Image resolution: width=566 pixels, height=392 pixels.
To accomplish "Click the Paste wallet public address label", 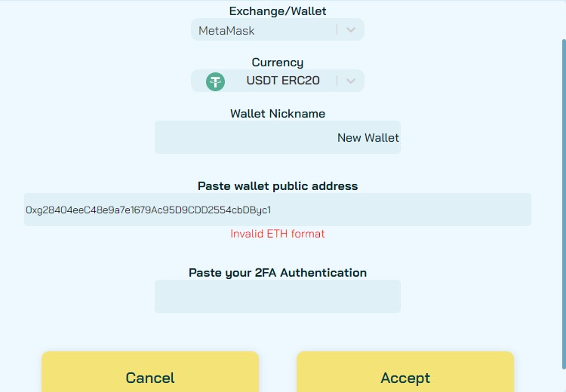I will pyautogui.click(x=278, y=186).
